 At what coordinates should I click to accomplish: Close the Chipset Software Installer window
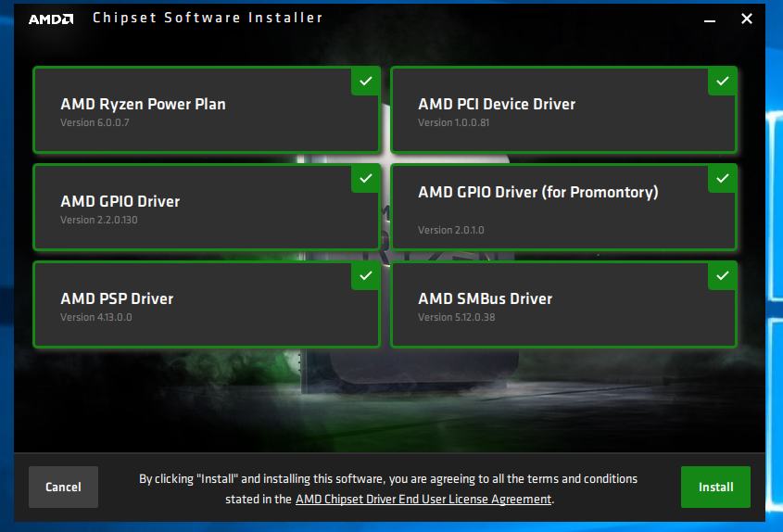point(747,19)
